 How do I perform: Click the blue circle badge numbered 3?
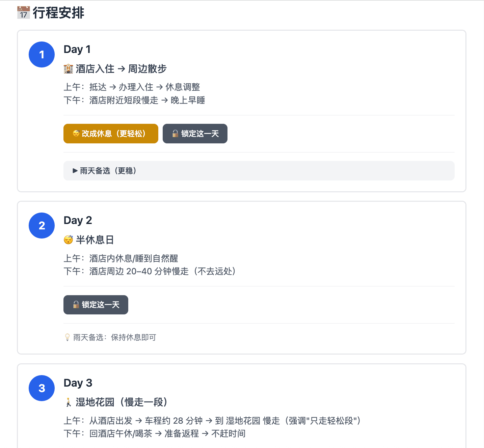click(42, 388)
